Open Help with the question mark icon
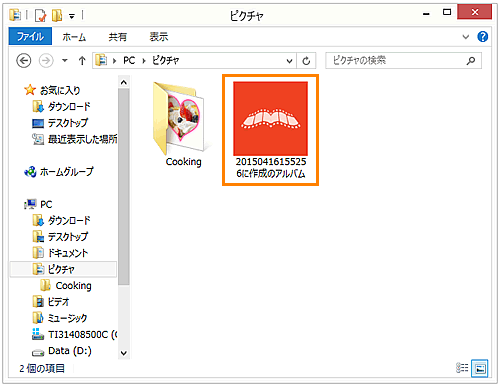 (x=483, y=36)
